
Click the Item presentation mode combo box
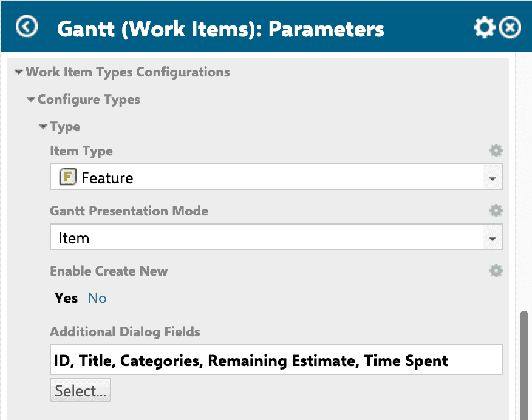tap(276, 237)
